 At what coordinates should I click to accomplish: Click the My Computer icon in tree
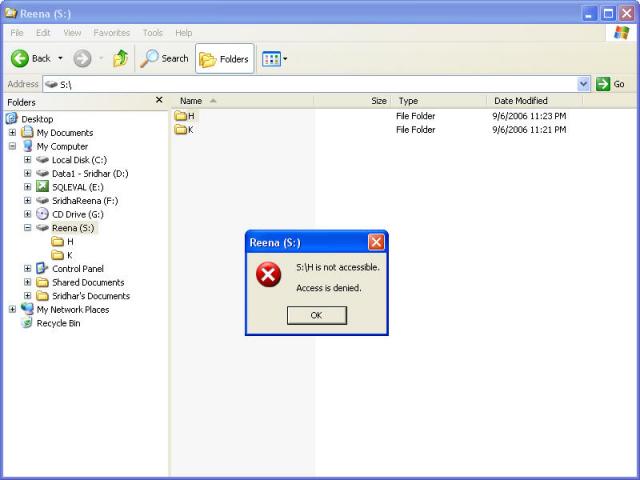tap(27, 146)
